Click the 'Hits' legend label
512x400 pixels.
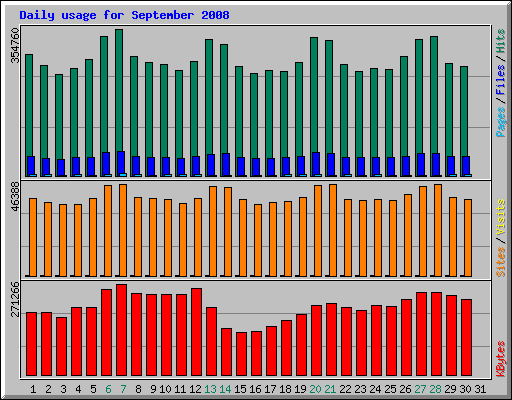501,41
